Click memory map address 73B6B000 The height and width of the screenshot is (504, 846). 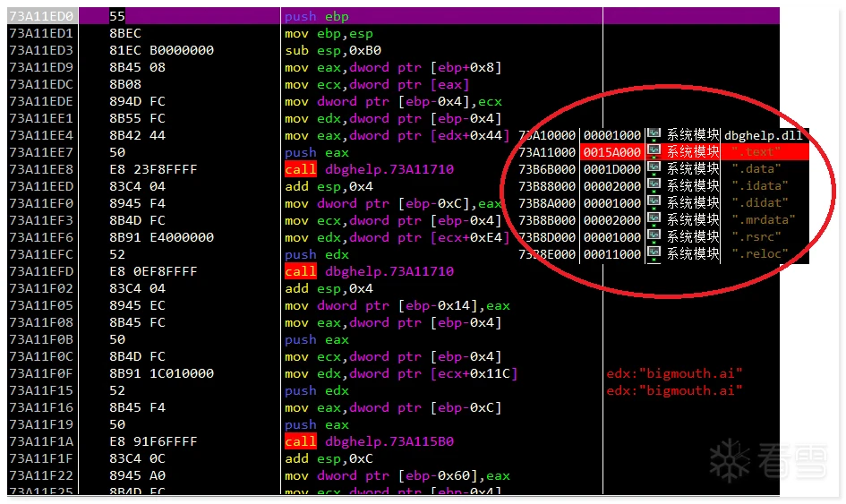(547, 169)
